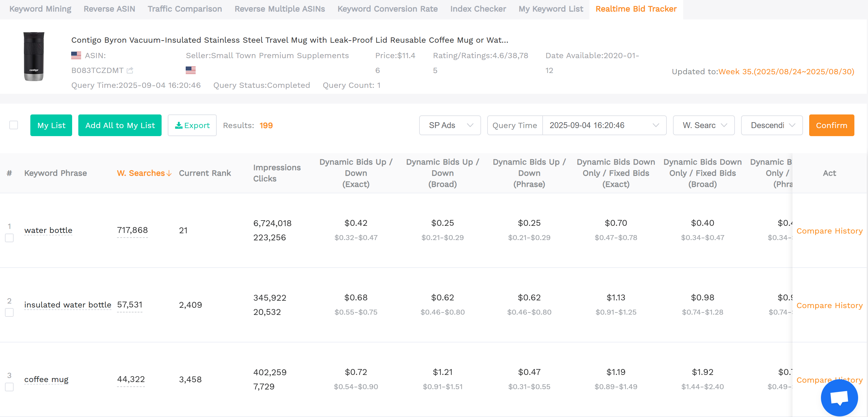Open the W. Searc sort-field dropdown
This screenshot has width=868, height=417.
click(704, 125)
